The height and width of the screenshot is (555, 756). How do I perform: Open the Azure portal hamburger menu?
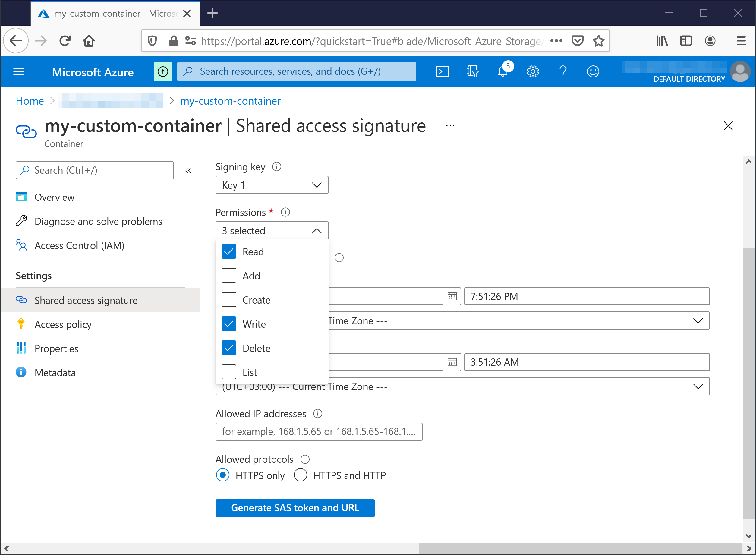(19, 71)
